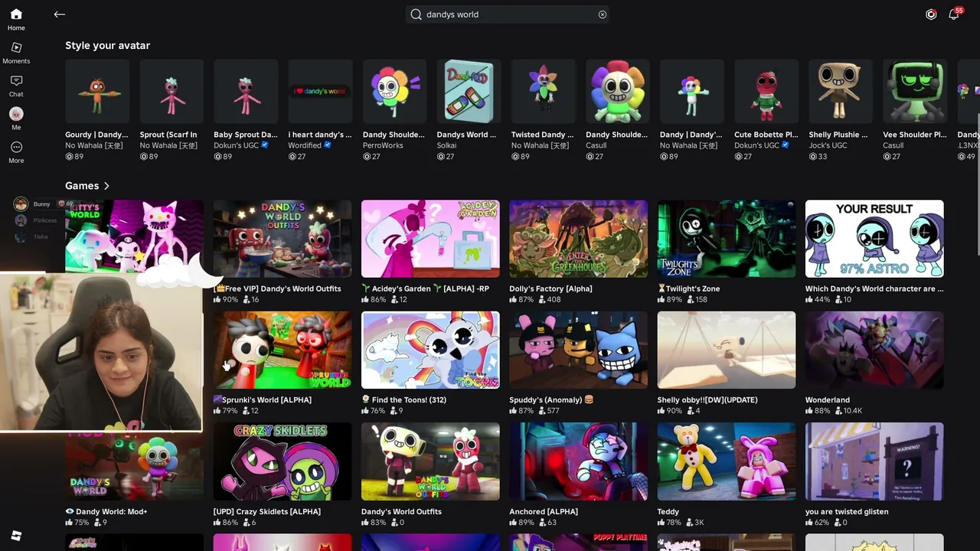980x551 pixels.
Task: Open the Twilight's Zone game thumbnail
Action: tap(726, 239)
